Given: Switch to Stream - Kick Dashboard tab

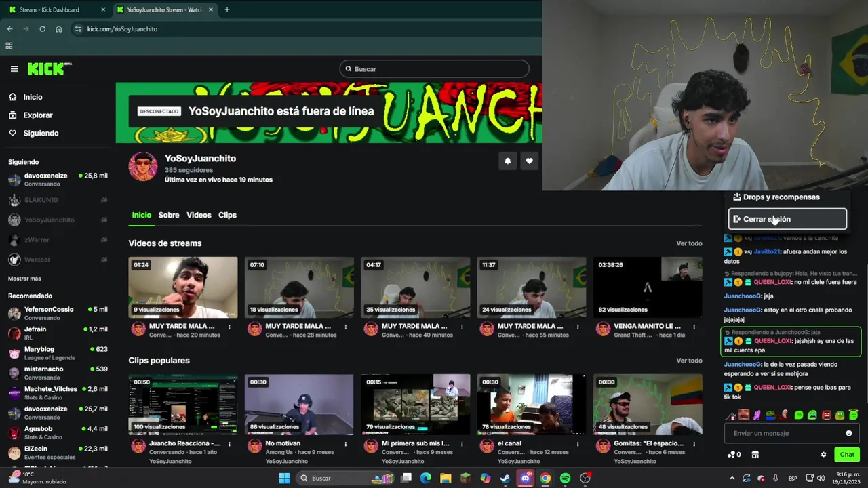Looking at the screenshot, I should tap(56, 9).
